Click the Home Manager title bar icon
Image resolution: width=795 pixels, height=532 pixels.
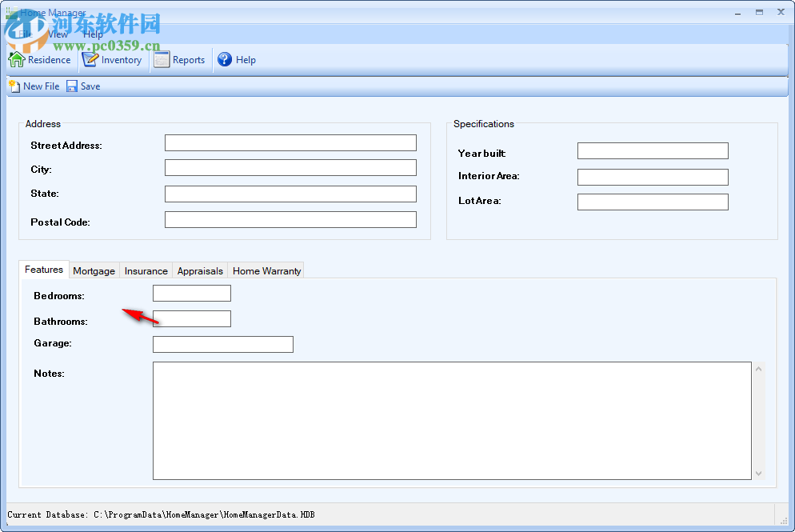click(10, 12)
